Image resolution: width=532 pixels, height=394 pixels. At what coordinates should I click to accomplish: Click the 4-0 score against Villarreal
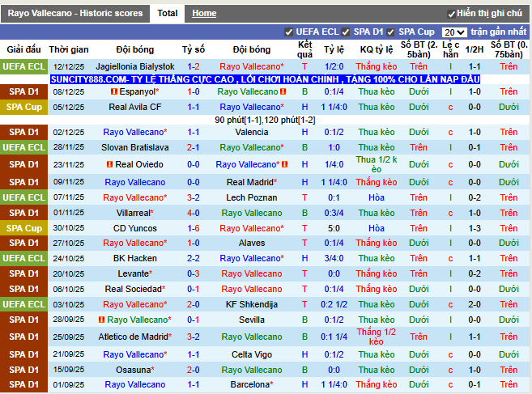tap(194, 213)
